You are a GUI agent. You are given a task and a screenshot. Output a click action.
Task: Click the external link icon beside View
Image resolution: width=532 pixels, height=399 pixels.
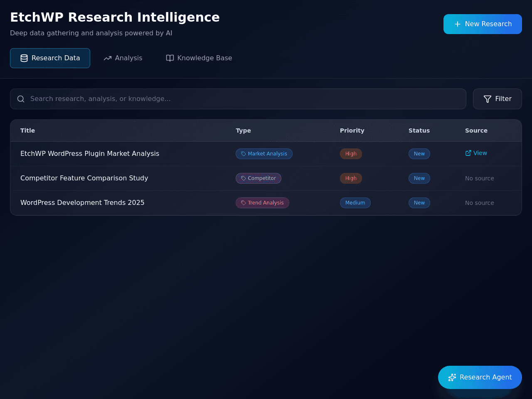pos(468,153)
